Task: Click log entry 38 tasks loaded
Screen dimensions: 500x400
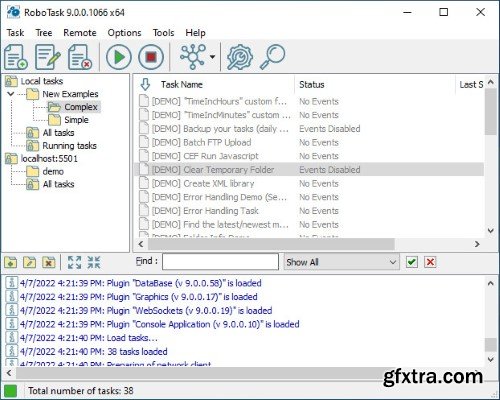Action: tap(93, 352)
